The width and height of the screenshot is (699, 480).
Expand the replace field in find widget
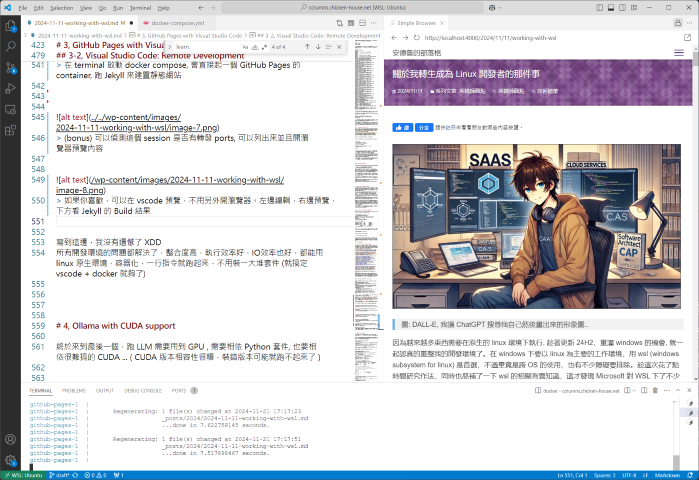[169, 47]
